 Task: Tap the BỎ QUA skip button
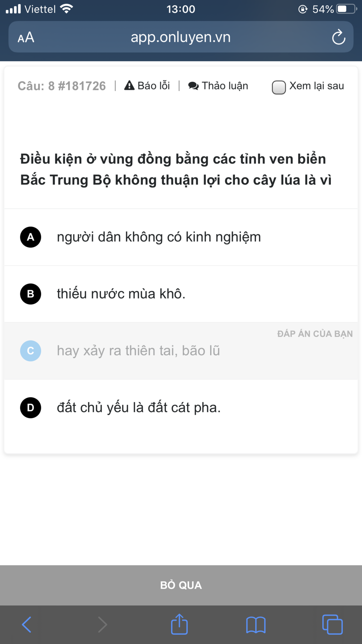(181, 585)
